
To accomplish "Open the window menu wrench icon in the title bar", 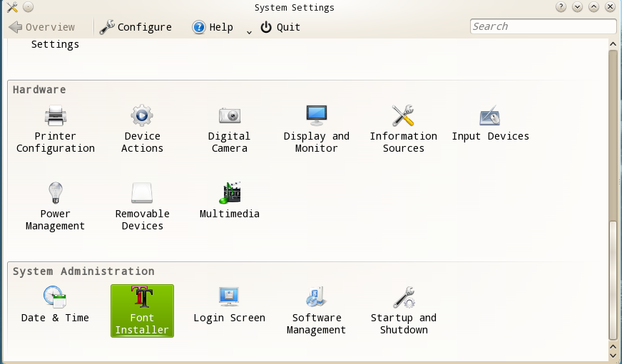I will (x=12, y=7).
